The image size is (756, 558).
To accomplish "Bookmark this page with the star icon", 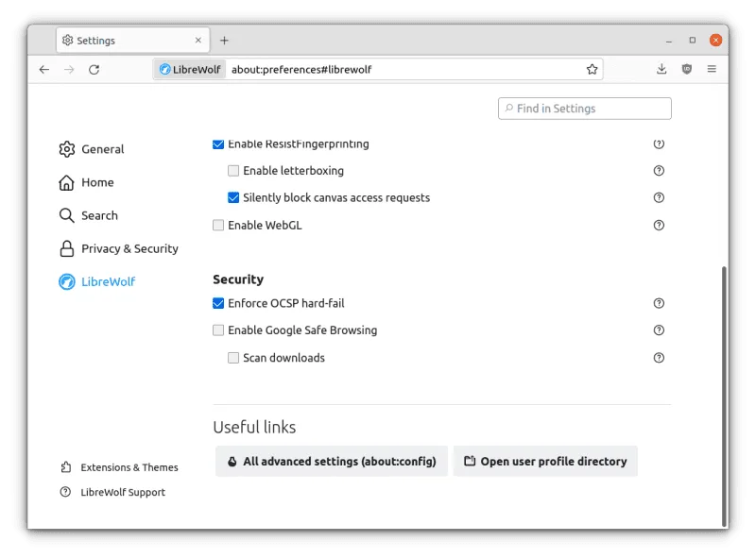I will (x=592, y=69).
